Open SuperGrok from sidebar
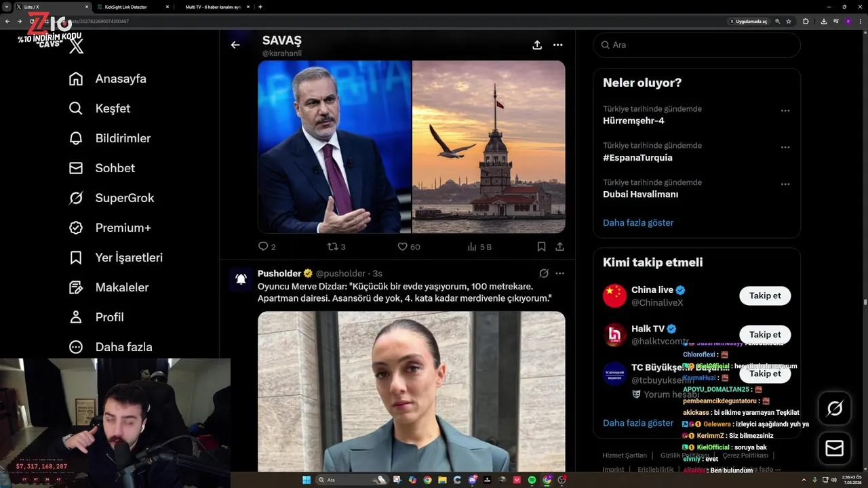The image size is (868, 488). tap(111, 198)
